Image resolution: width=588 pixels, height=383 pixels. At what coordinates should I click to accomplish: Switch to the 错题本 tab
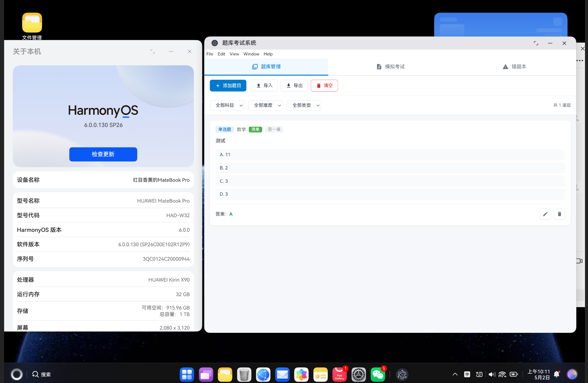pos(514,67)
